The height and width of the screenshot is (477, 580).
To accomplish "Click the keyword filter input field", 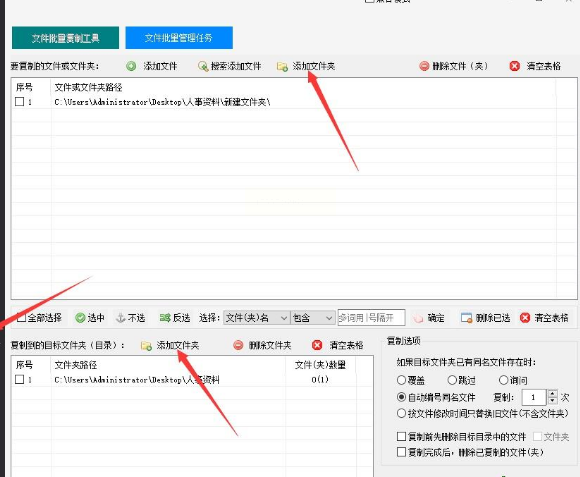I will coord(371,318).
